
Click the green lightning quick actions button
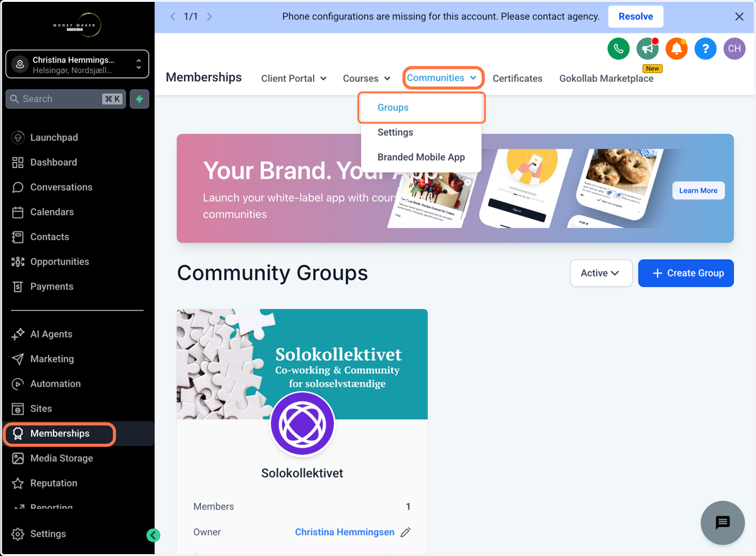click(139, 99)
